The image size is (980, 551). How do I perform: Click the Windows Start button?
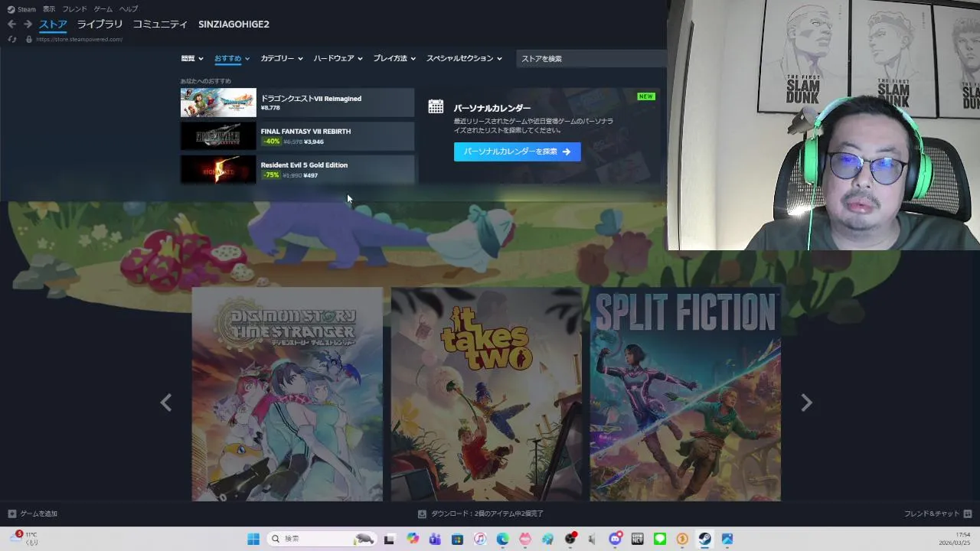click(x=253, y=539)
